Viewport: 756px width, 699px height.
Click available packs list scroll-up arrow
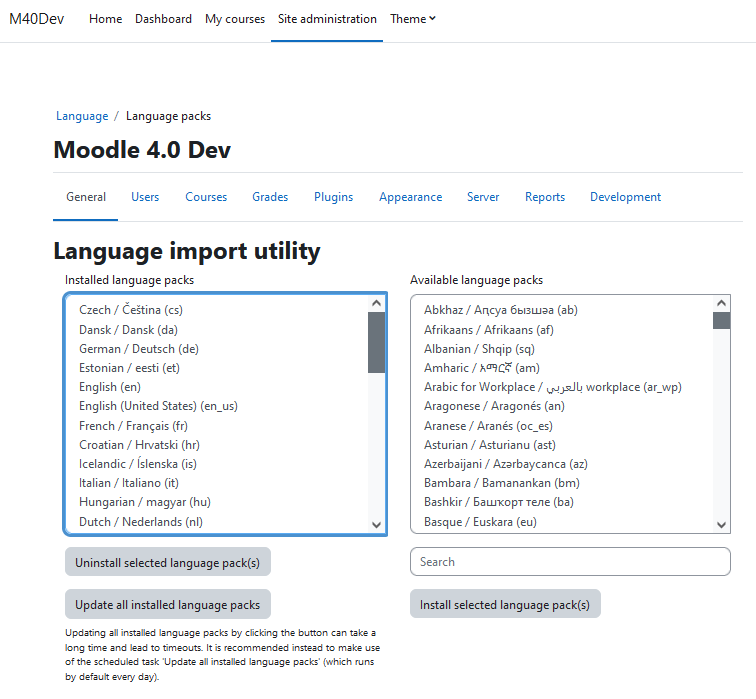[721, 303]
